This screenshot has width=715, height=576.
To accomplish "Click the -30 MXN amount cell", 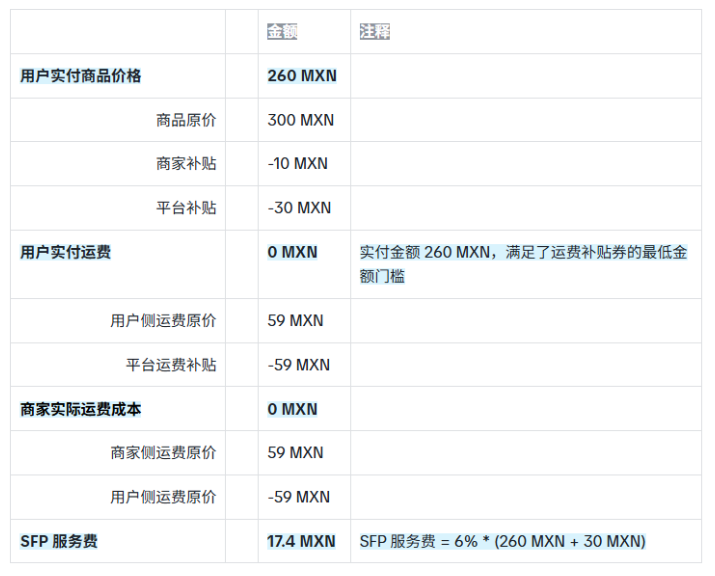I will click(x=299, y=208).
